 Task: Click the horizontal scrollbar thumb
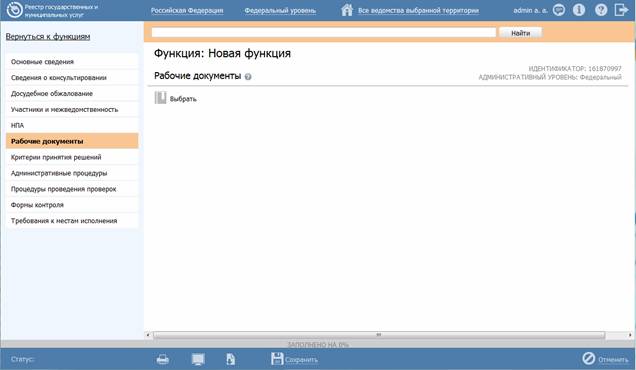point(379,335)
